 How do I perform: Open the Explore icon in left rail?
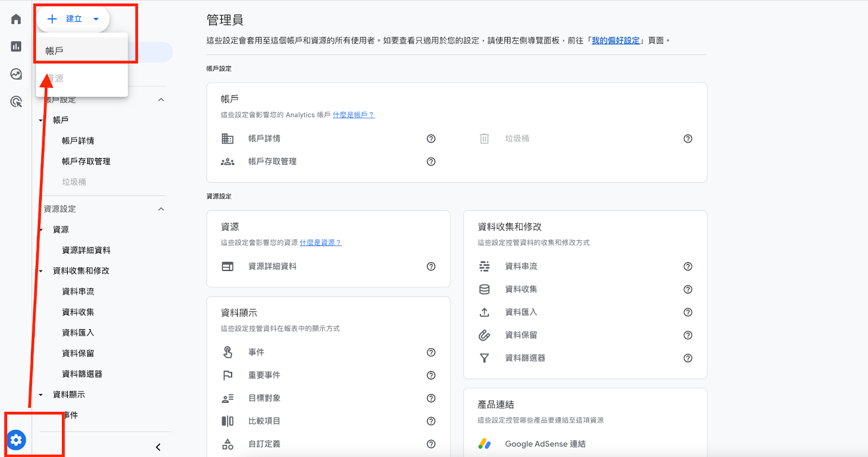point(16,74)
